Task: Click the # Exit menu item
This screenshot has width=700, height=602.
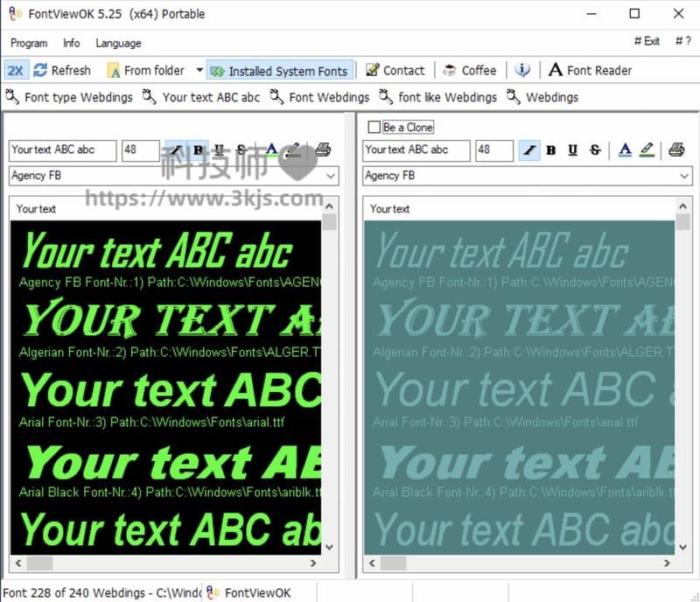Action: pos(647,41)
